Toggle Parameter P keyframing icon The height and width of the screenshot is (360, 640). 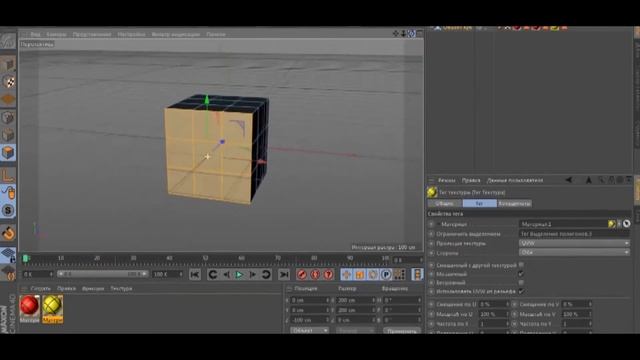pos(386,275)
